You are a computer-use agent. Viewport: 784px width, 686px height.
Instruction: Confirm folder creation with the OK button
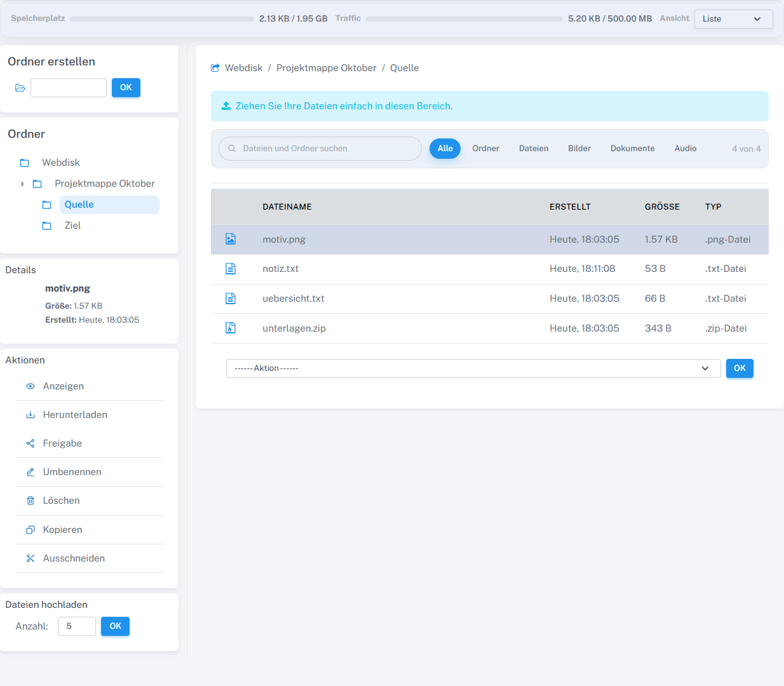tap(126, 88)
